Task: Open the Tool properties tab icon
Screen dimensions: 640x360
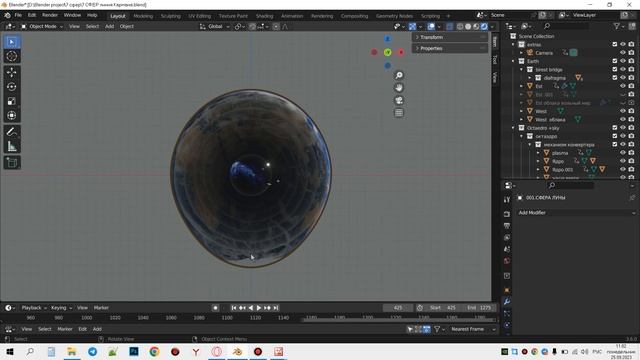Action: (x=507, y=200)
